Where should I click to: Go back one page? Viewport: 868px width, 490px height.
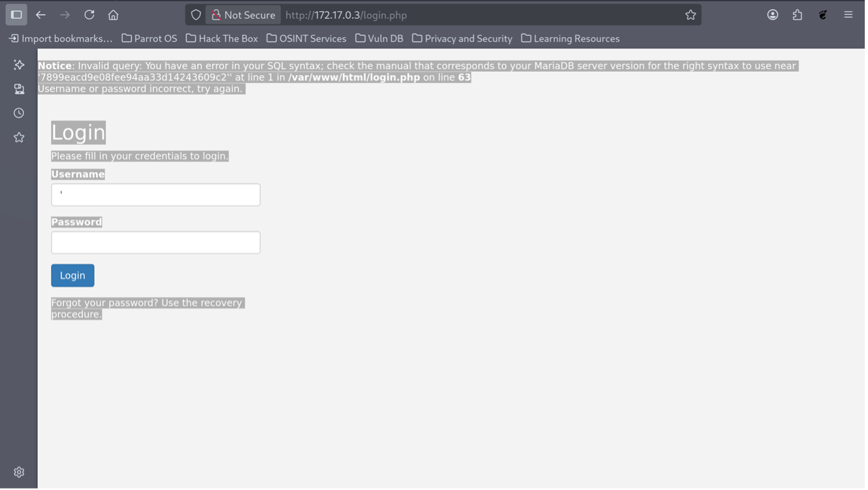(x=40, y=14)
